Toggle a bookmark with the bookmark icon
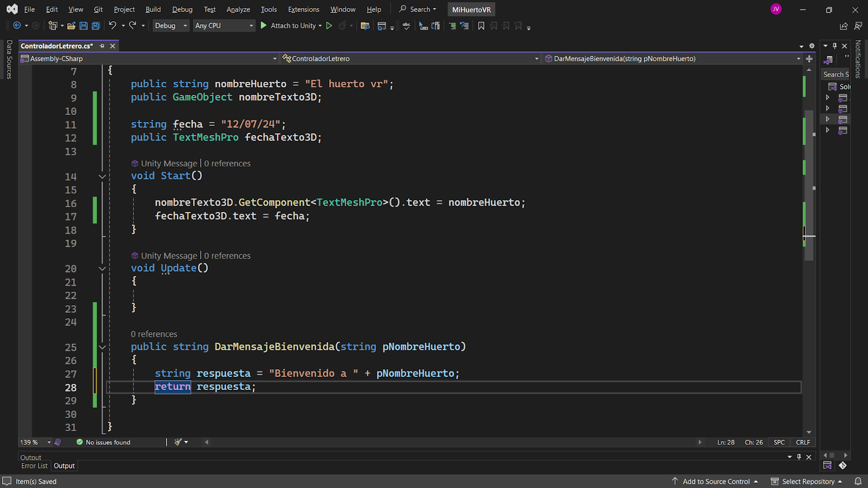This screenshot has height=488, width=868. click(481, 25)
